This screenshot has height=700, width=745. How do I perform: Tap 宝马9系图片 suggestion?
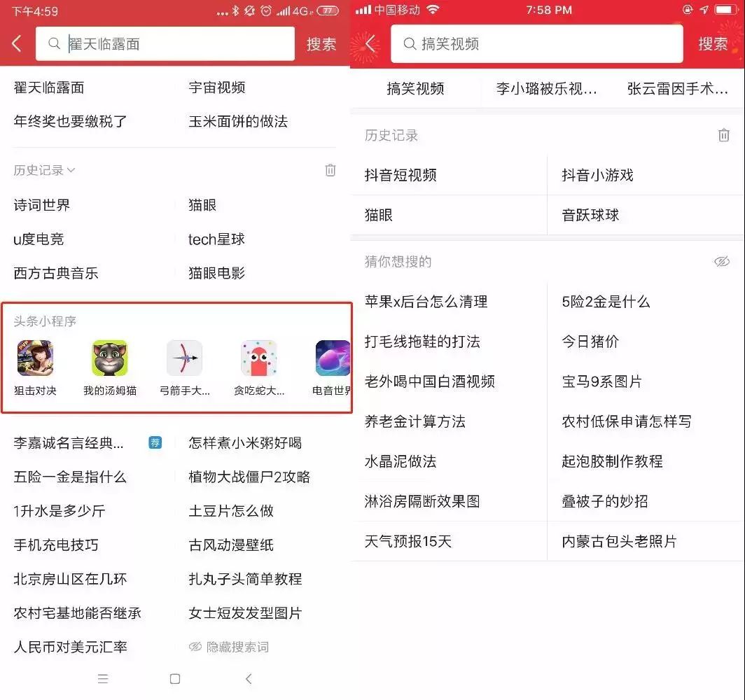point(602,381)
